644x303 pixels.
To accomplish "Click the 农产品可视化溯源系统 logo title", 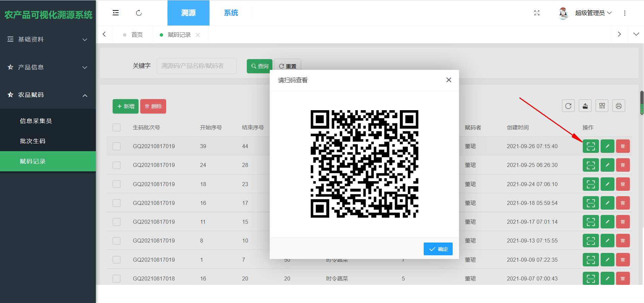I will tap(48, 15).
